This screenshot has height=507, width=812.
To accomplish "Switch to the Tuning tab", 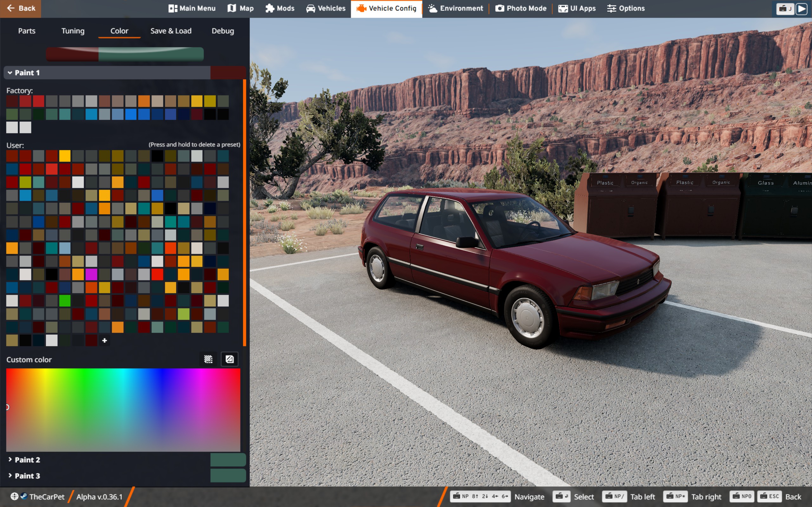I will [73, 31].
